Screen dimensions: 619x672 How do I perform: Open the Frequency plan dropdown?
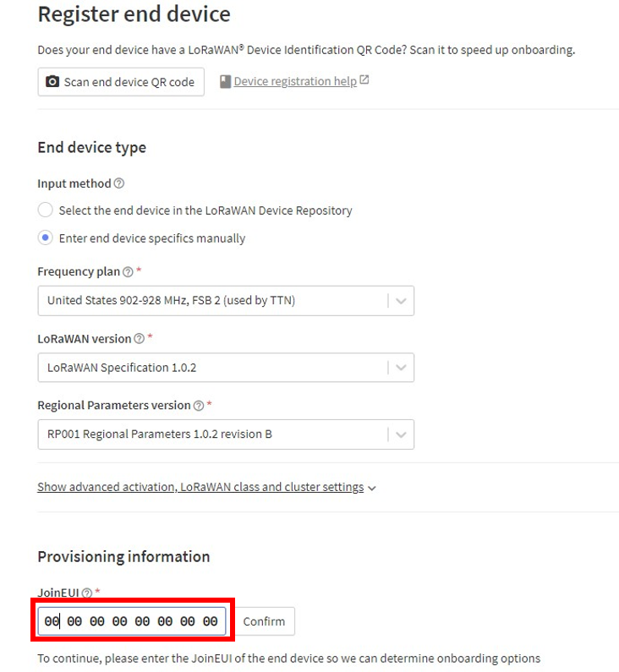(x=226, y=300)
